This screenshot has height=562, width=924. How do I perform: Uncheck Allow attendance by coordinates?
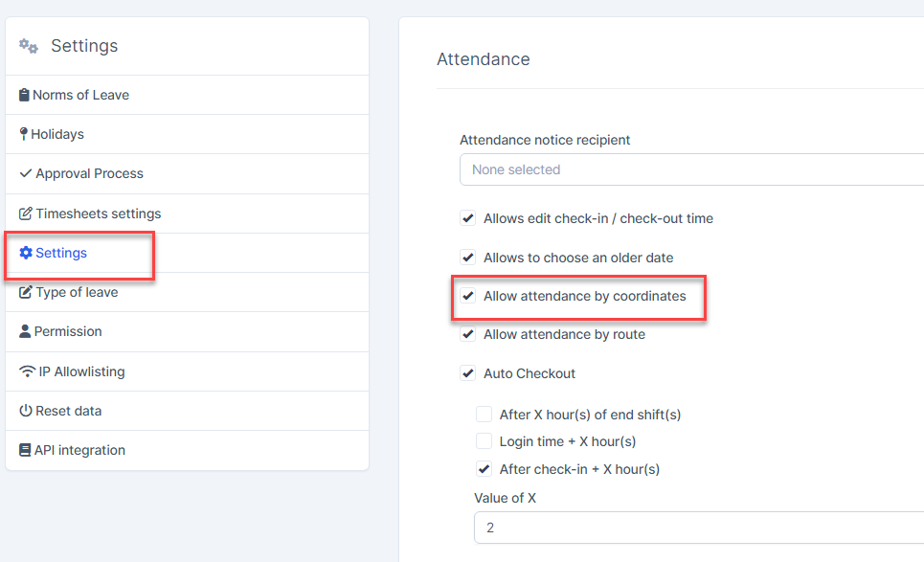(468, 297)
